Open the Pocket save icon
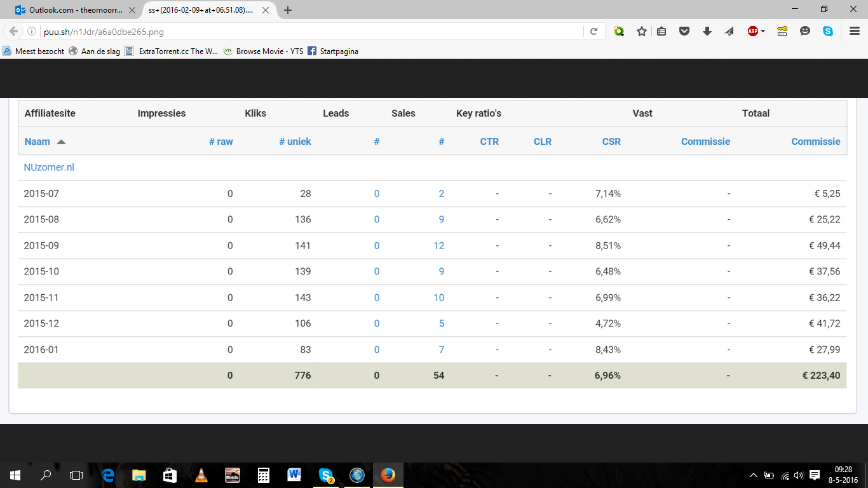 pyautogui.click(x=684, y=31)
